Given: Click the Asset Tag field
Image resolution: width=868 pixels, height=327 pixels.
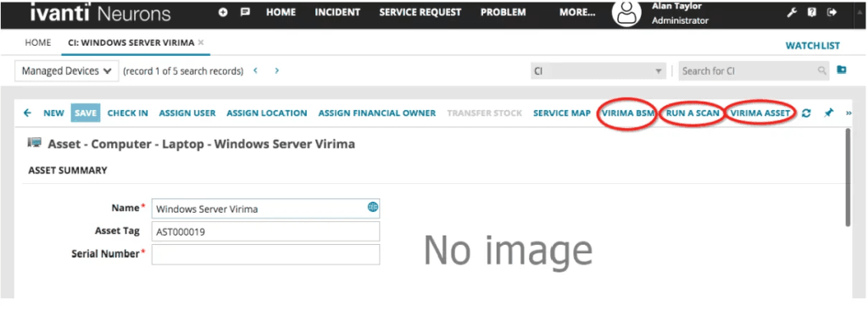Looking at the screenshot, I should (265, 232).
